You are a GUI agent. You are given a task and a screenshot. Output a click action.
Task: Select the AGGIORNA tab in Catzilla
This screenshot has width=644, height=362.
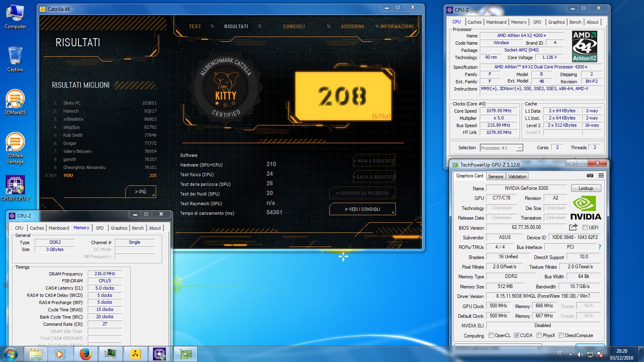point(353,27)
